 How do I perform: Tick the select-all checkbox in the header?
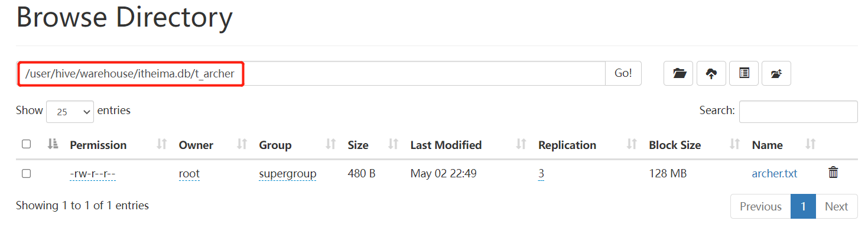click(x=26, y=144)
